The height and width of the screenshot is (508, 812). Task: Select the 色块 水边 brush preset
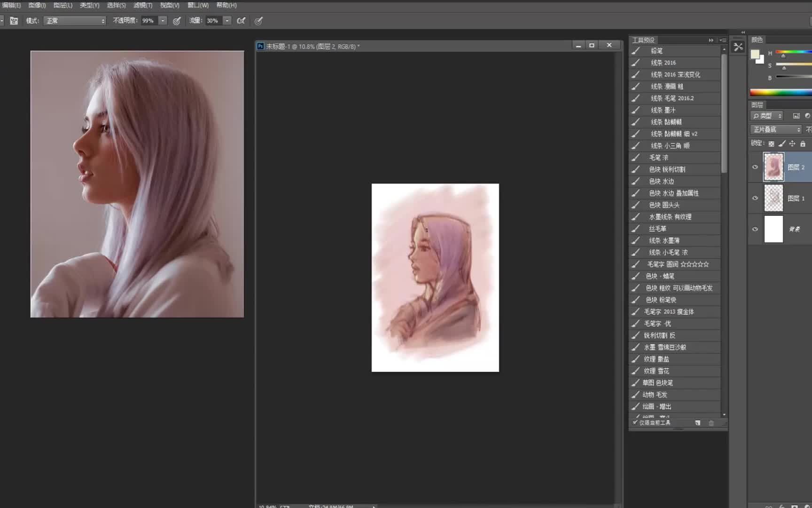click(661, 181)
